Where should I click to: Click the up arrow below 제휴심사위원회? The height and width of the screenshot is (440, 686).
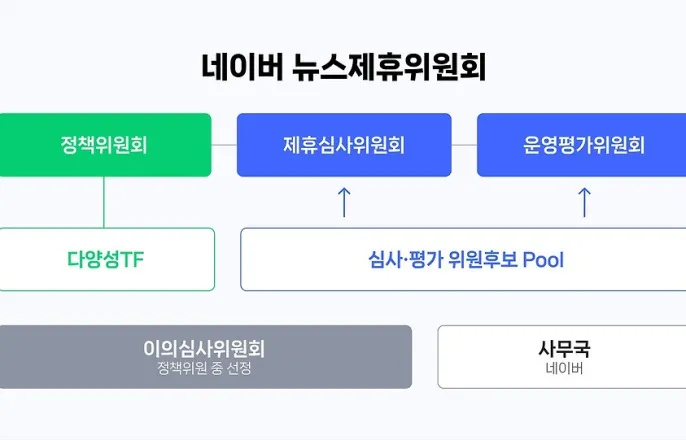344,202
